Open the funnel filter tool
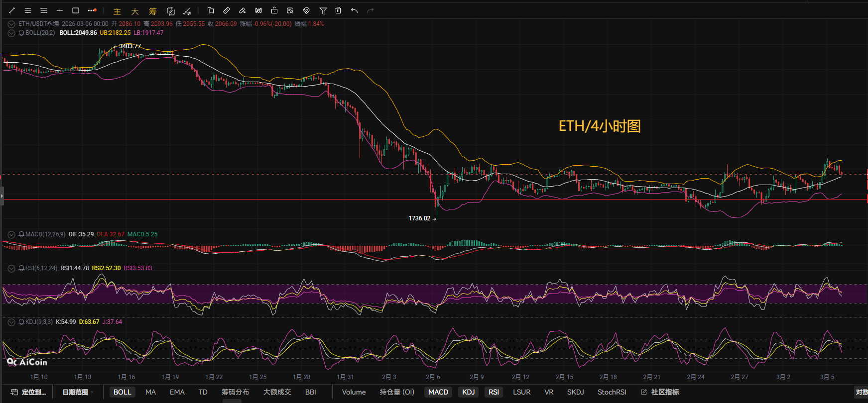Image resolution: width=868 pixels, height=403 pixels. 323,10
